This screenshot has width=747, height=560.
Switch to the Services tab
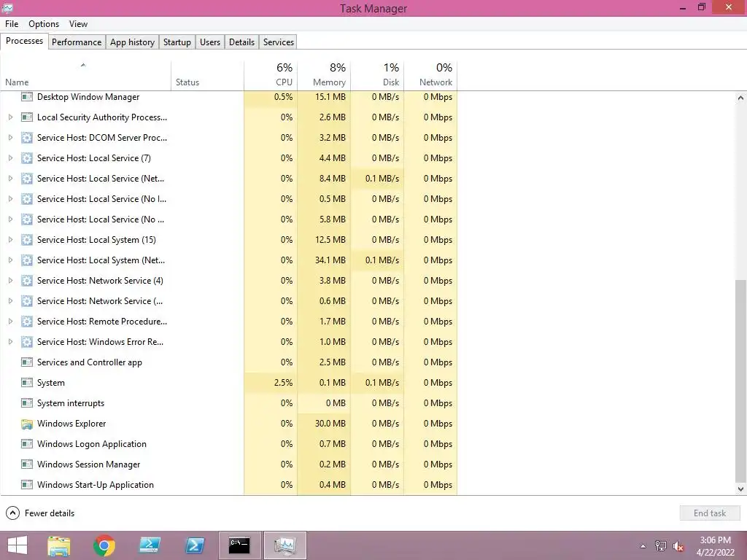point(279,42)
